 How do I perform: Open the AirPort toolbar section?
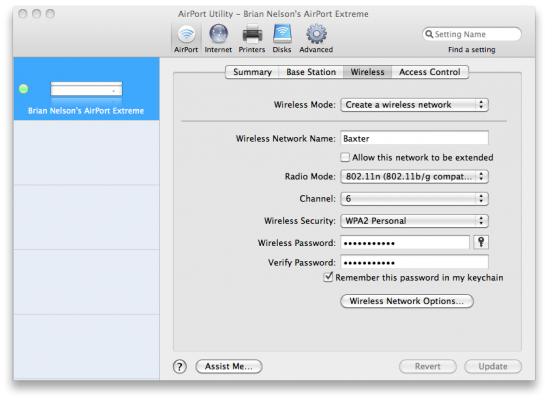[186, 38]
